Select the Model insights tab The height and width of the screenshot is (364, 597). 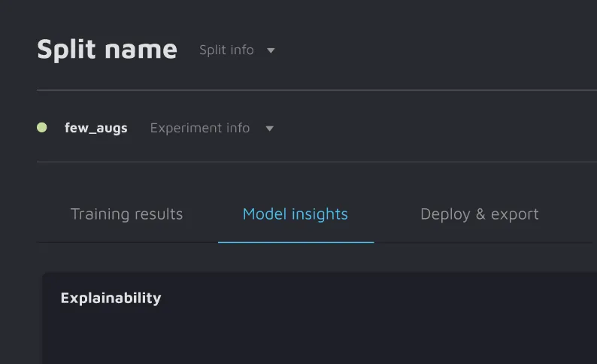(295, 214)
